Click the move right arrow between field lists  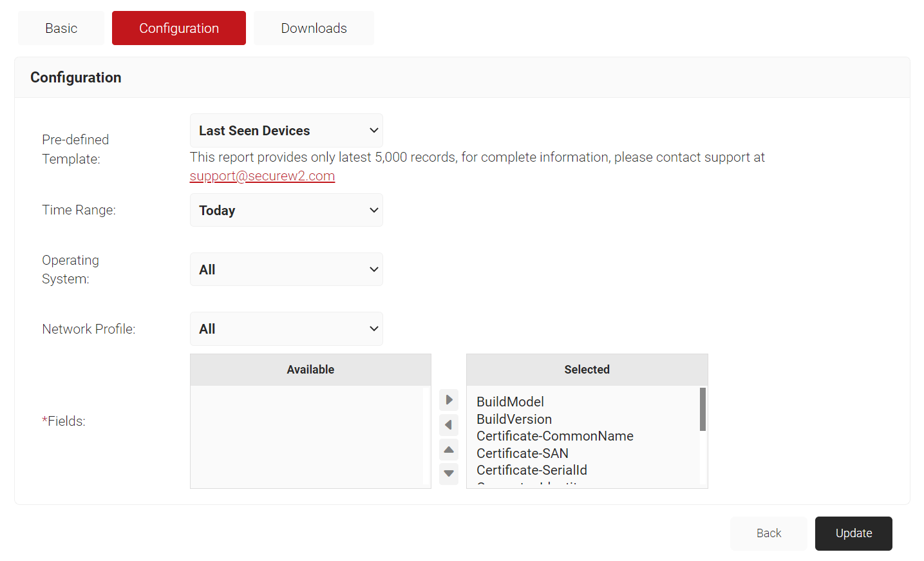449,400
